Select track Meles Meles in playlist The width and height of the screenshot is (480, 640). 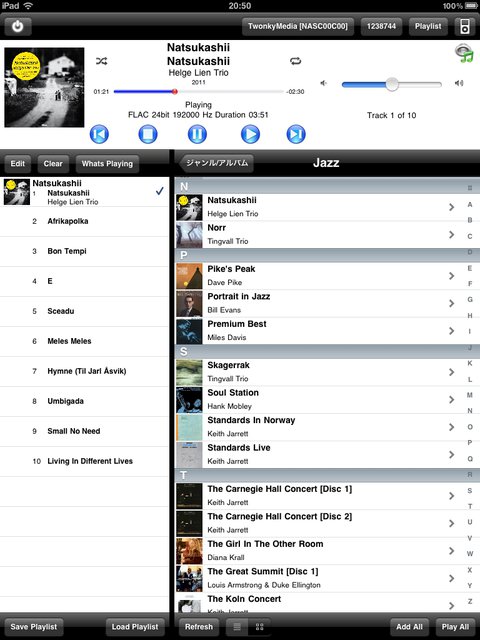tap(84, 341)
